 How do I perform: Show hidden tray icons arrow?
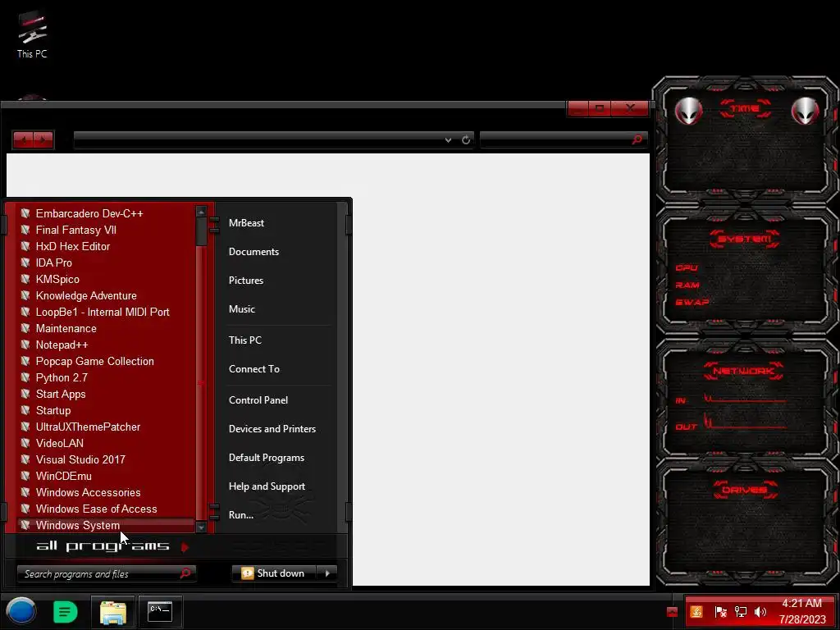tap(673, 612)
